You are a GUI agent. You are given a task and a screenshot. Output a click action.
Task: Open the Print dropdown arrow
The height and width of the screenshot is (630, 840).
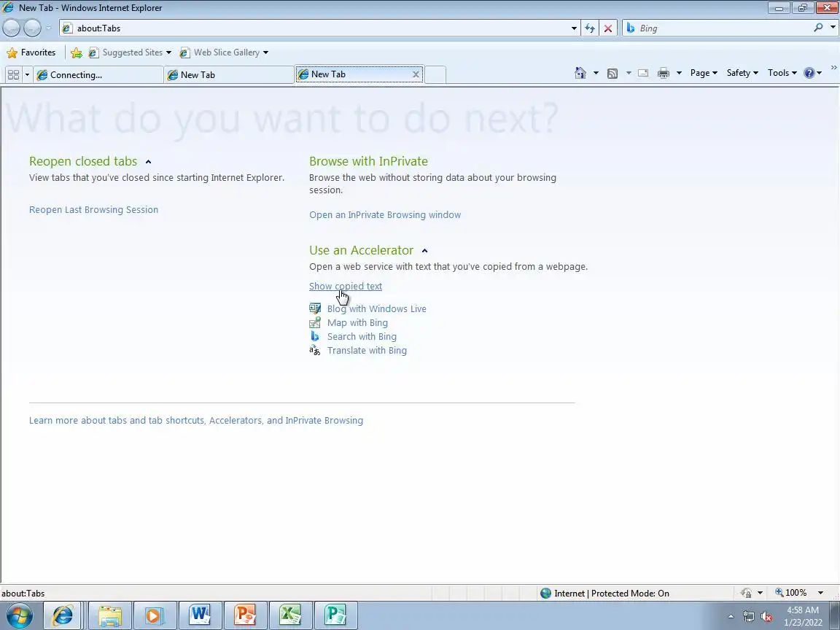coord(679,73)
